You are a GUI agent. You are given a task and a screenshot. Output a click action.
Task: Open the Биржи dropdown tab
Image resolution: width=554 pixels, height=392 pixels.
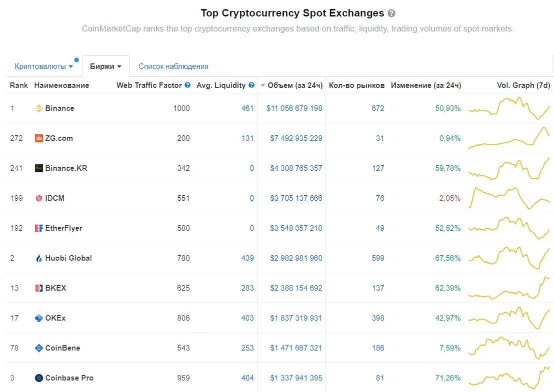pyautogui.click(x=105, y=66)
